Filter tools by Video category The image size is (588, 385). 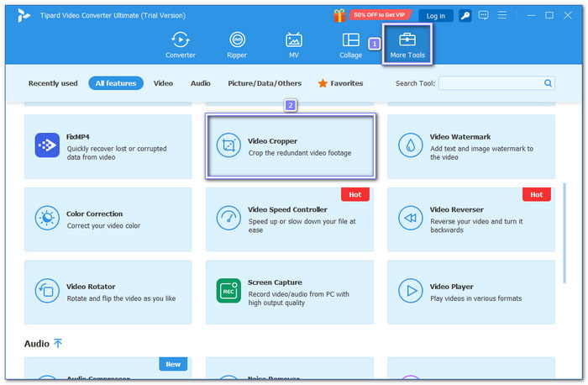click(163, 83)
